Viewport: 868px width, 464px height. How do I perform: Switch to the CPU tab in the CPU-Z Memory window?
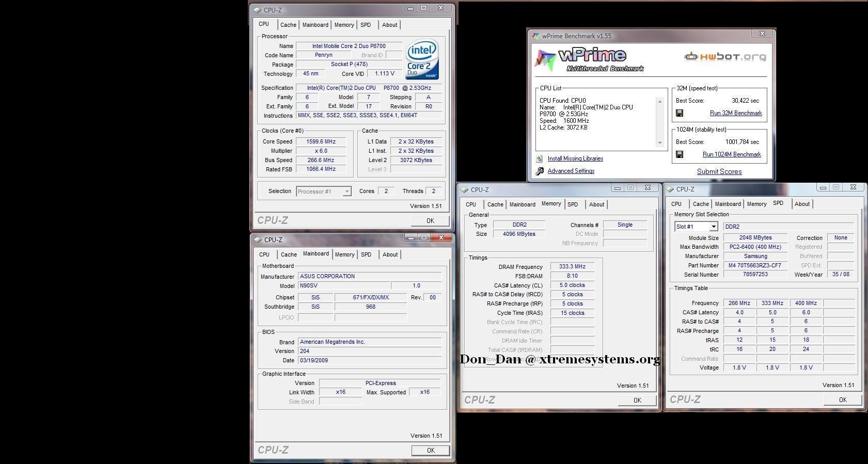[x=471, y=204]
